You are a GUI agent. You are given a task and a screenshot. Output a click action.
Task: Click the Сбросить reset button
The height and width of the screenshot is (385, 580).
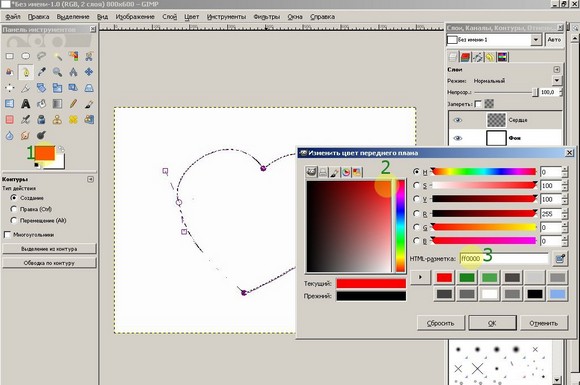click(x=441, y=323)
